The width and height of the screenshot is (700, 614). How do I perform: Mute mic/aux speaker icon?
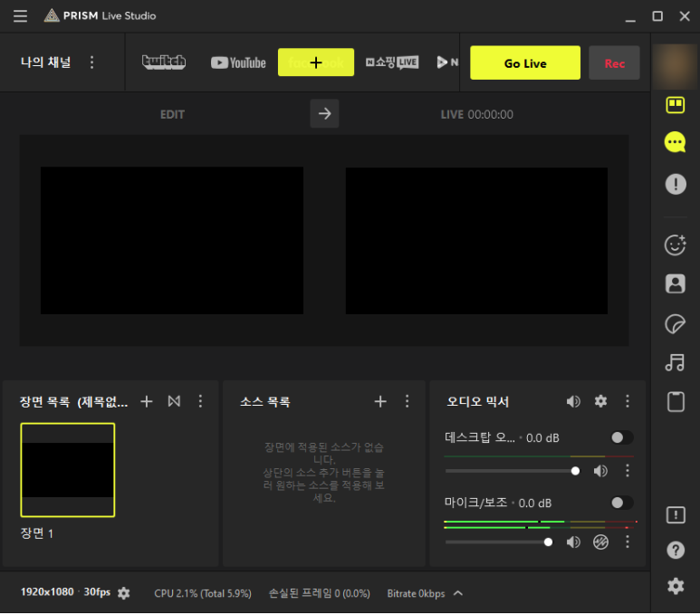(573, 542)
